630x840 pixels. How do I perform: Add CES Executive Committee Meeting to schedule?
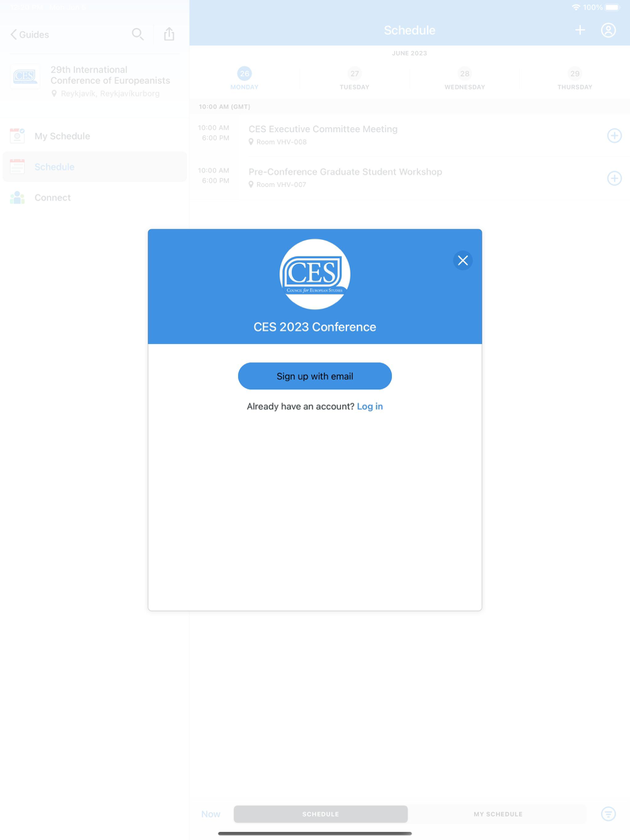[x=614, y=135]
